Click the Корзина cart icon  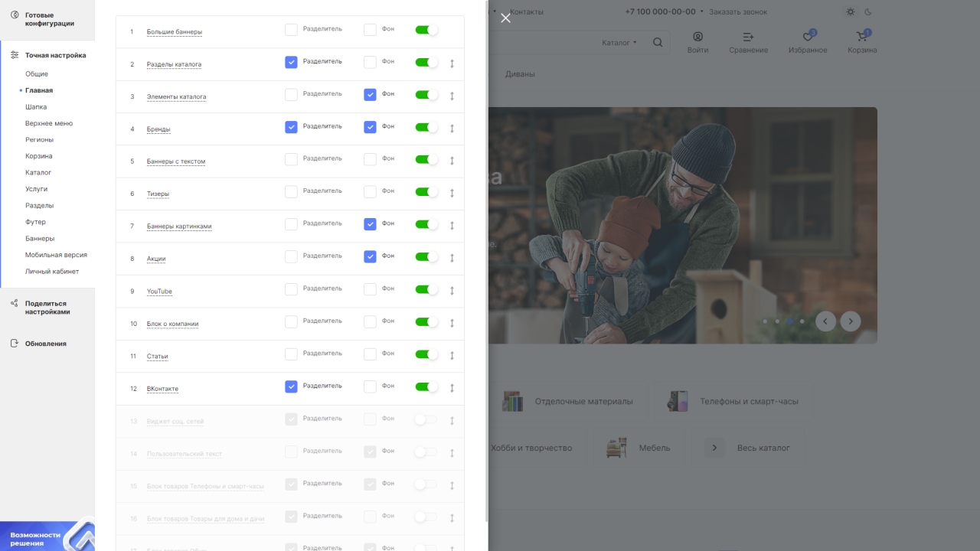(862, 37)
